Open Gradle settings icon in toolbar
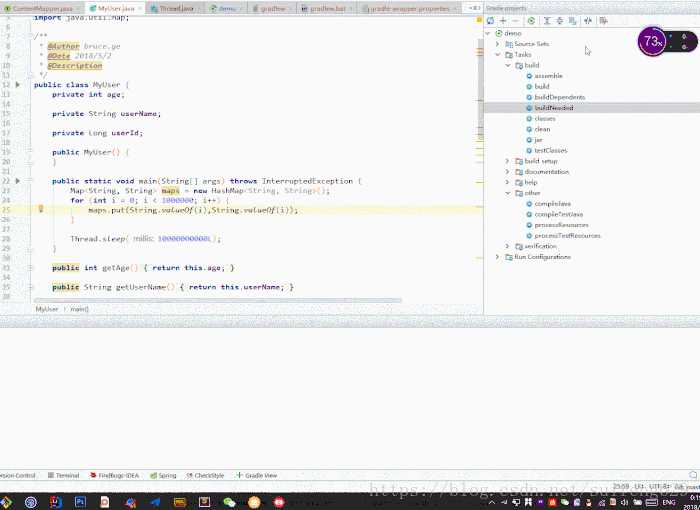Screen dimensions: 700x510 coord(604,21)
